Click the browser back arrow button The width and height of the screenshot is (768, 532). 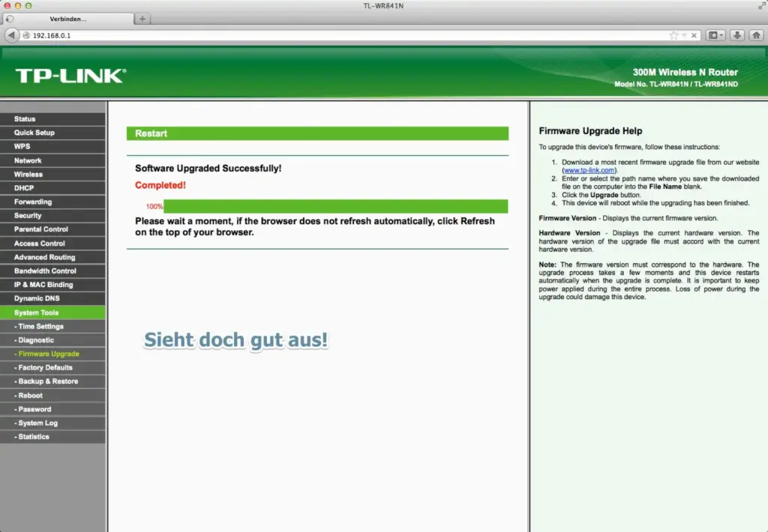tap(11, 35)
